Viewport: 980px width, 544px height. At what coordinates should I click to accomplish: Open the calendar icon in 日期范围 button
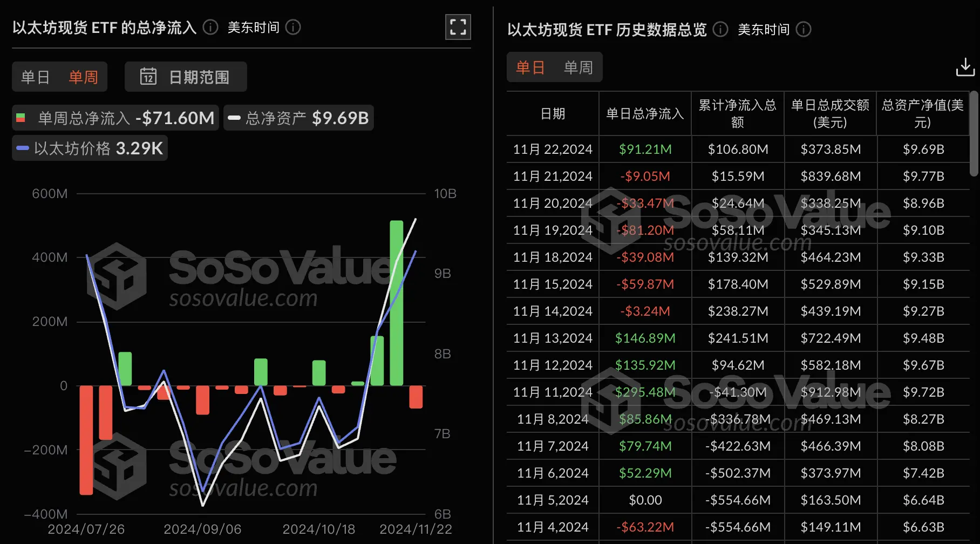pyautogui.click(x=148, y=77)
